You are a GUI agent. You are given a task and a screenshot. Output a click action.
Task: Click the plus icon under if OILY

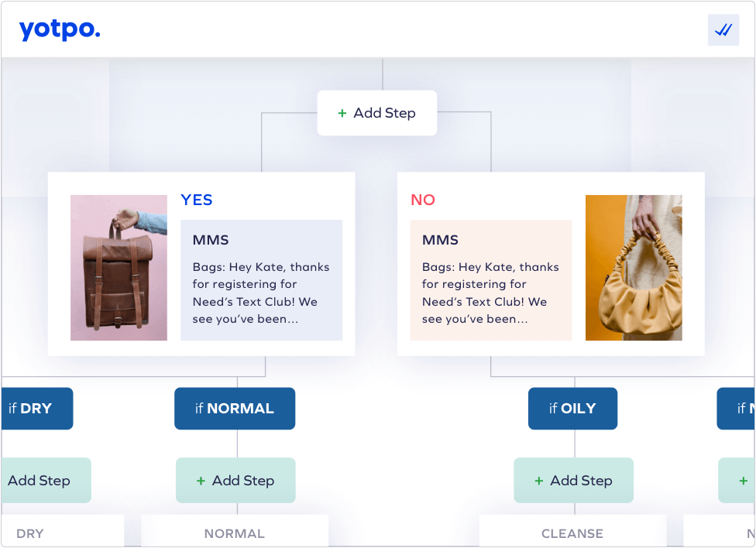click(x=539, y=481)
